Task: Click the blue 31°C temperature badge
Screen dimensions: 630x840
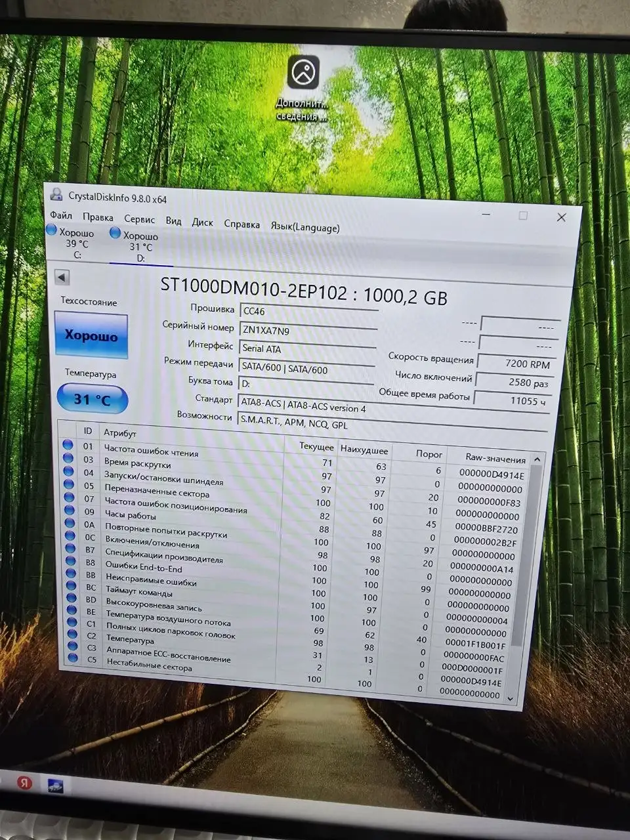Action: (x=91, y=398)
